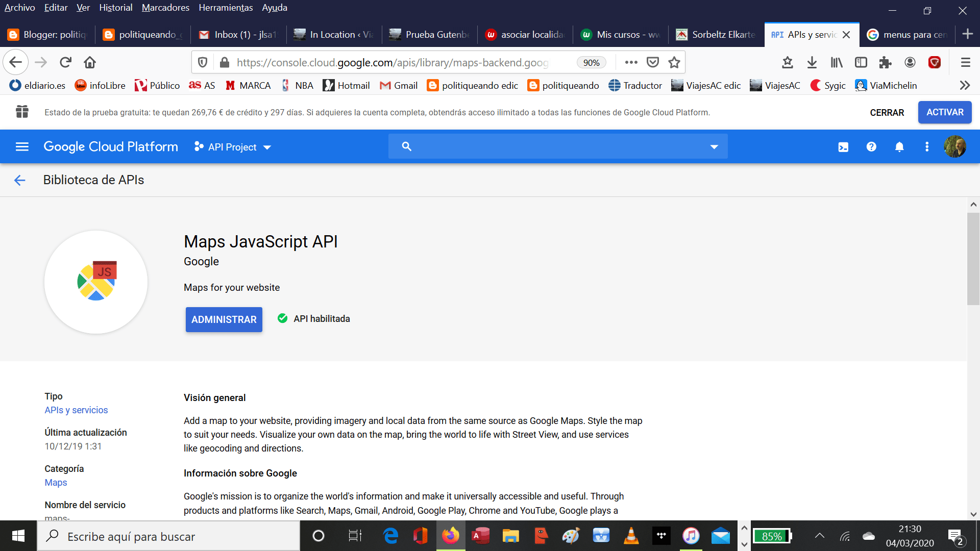Open the Herramientas menu

coord(226,8)
